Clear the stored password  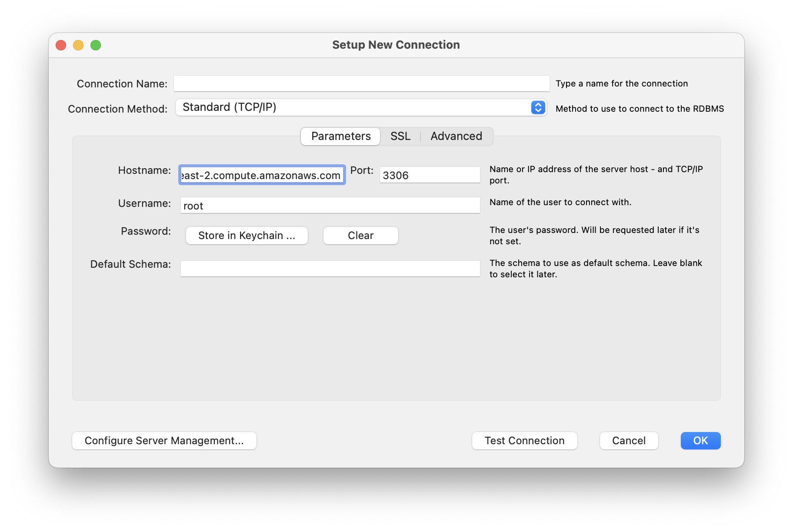pos(360,236)
